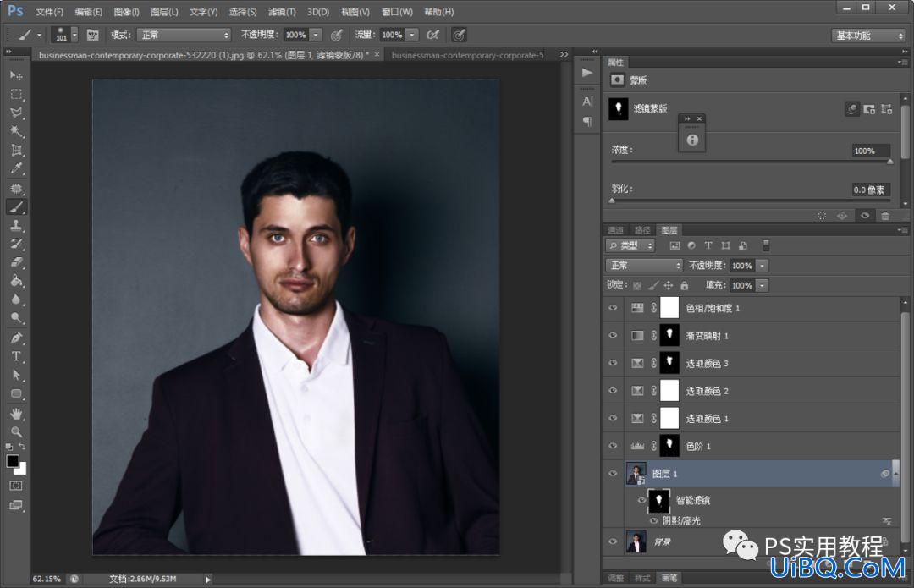Select the Horizontal Type tool
Screen dimensions: 914x588
coord(16,356)
